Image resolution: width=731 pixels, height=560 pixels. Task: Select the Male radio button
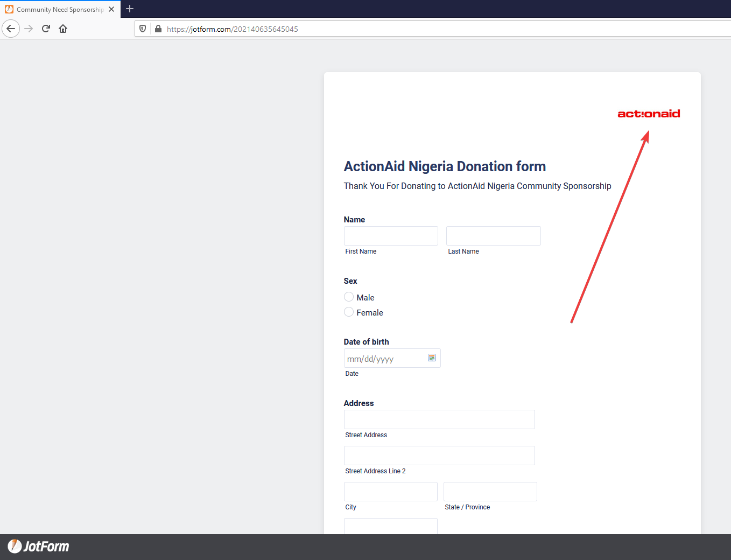point(348,297)
